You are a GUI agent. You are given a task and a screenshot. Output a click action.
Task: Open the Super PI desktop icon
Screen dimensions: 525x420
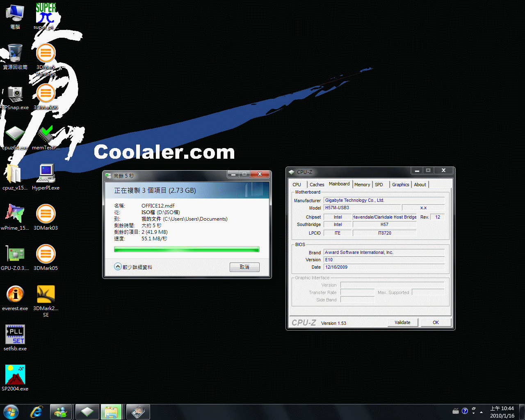(46, 16)
